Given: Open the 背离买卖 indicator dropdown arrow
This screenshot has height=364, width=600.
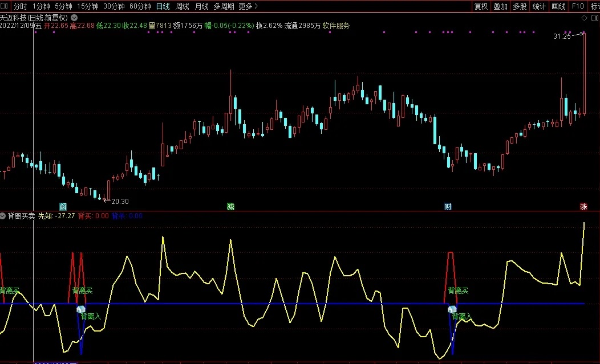Looking at the screenshot, I should click(x=3, y=216).
